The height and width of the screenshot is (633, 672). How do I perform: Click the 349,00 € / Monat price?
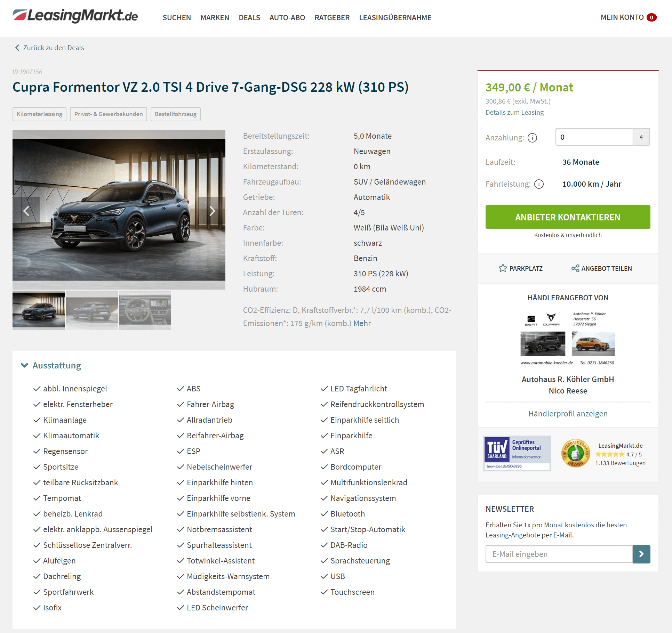tap(529, 87)
